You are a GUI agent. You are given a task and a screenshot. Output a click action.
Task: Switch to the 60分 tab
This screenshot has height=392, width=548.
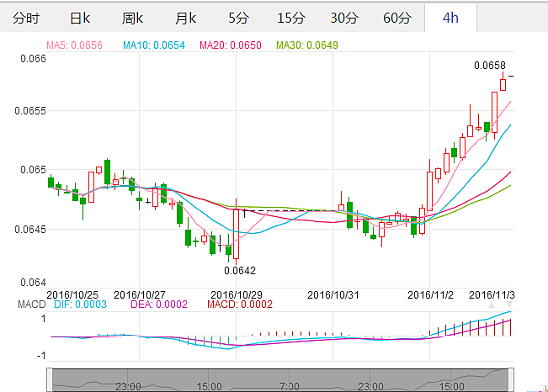tap(397, 17)
